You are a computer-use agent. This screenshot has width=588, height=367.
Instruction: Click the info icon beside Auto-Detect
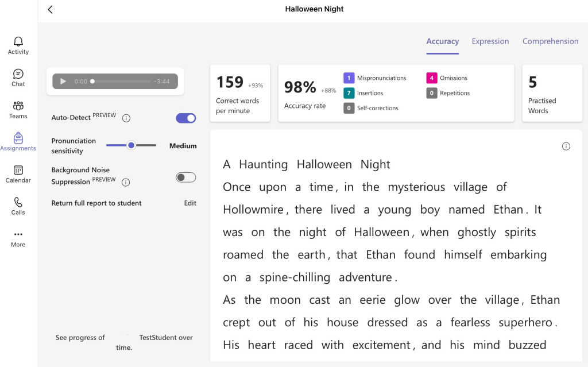126,118
